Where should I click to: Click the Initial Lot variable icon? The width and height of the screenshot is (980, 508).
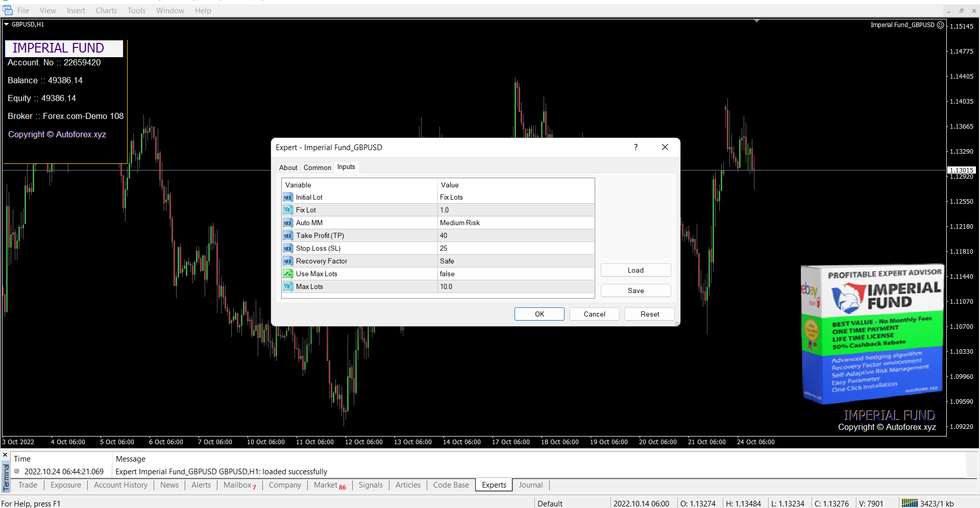[288, 198]
